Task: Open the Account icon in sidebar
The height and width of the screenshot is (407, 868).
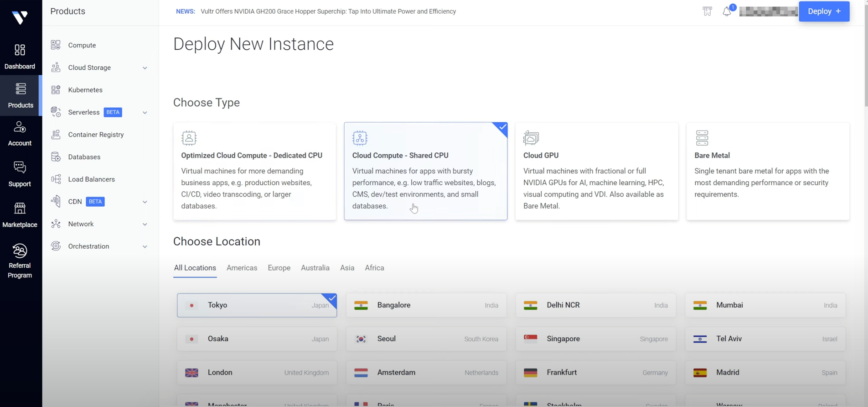Action: tap(20, 127)
